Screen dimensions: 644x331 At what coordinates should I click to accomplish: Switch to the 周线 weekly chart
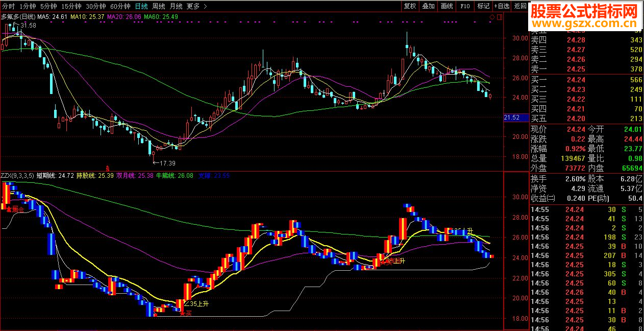pyautogui.click(x=159, y=6)
